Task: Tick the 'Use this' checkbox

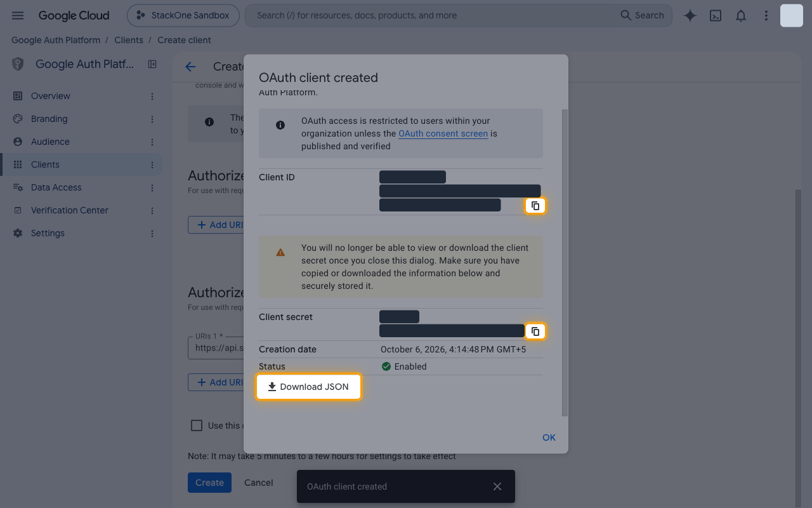Action: (197, 425)
